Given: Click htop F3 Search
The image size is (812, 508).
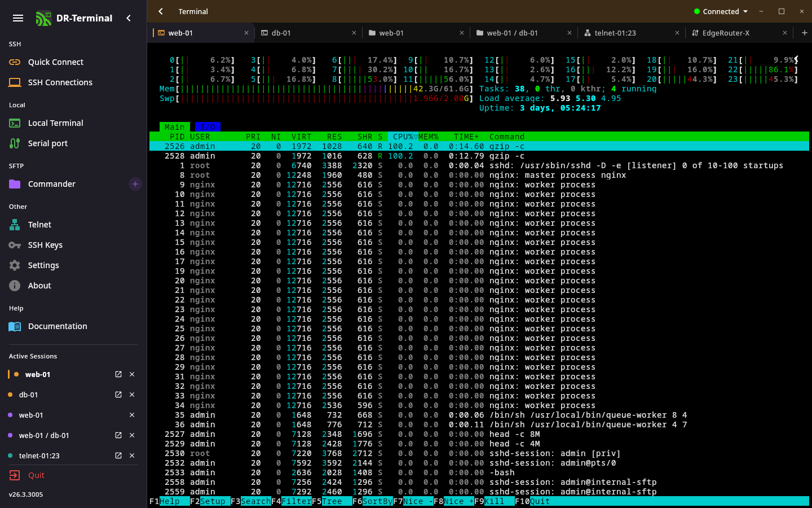Looking at the screenshot, I should click(250, 501).
